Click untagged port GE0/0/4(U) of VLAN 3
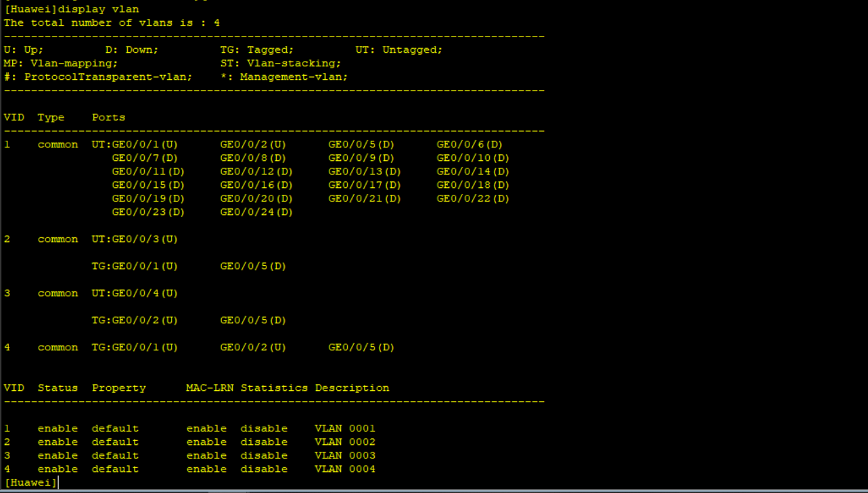Viewport: 868px width, 493px height. [x=145, y=293]
